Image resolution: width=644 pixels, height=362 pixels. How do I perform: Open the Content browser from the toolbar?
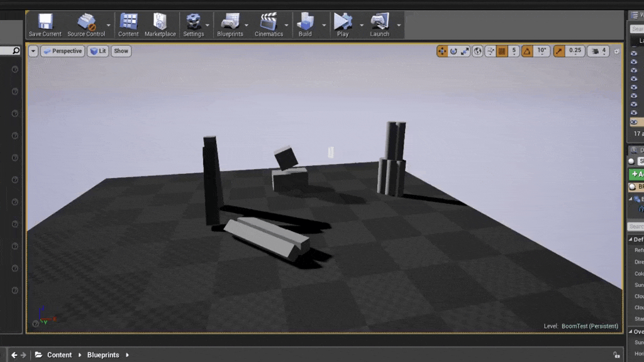coord(128,23)
